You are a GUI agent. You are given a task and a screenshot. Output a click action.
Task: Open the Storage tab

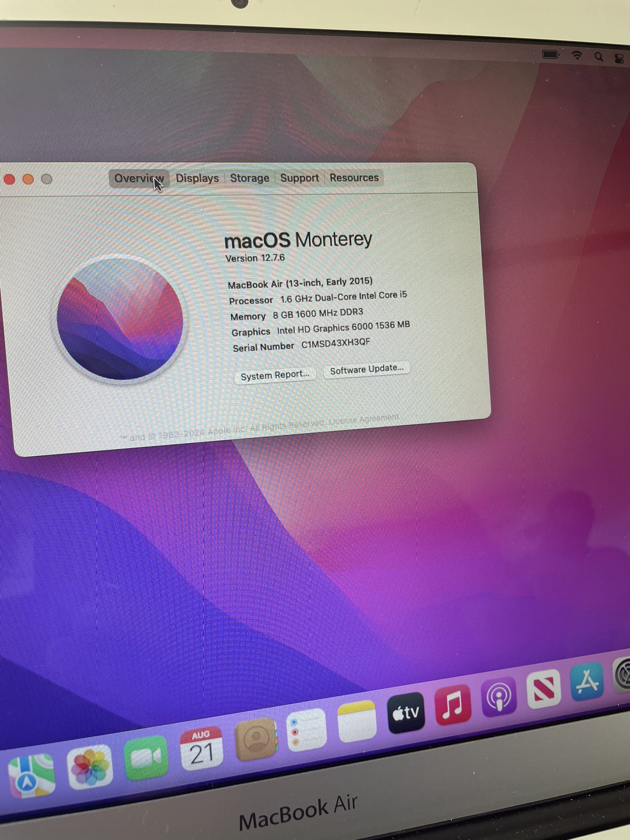click(249, 178)
